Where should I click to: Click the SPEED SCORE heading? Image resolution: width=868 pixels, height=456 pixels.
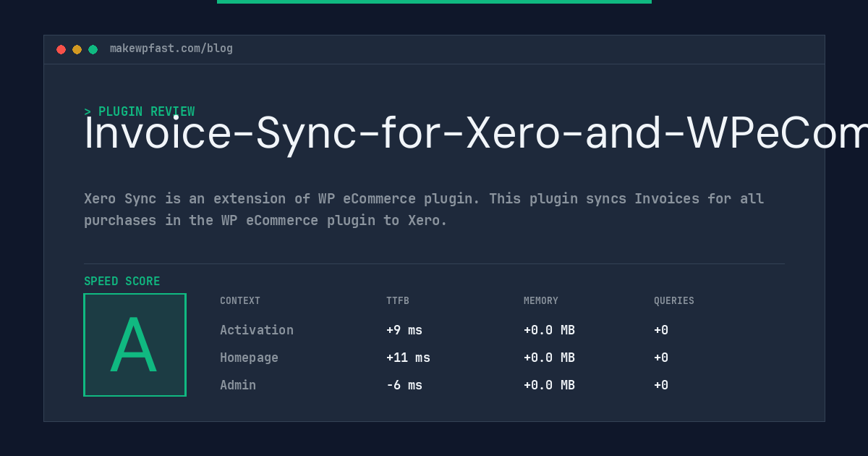[x=122, y=282]
